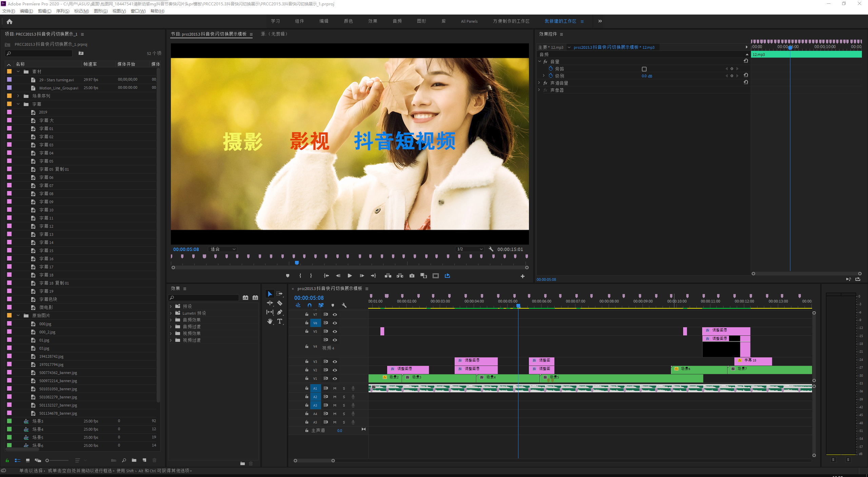This screenshot has width=868, height=477.
Task: Tick the 旁路 bypass checkbox
Action: (644, 69)
